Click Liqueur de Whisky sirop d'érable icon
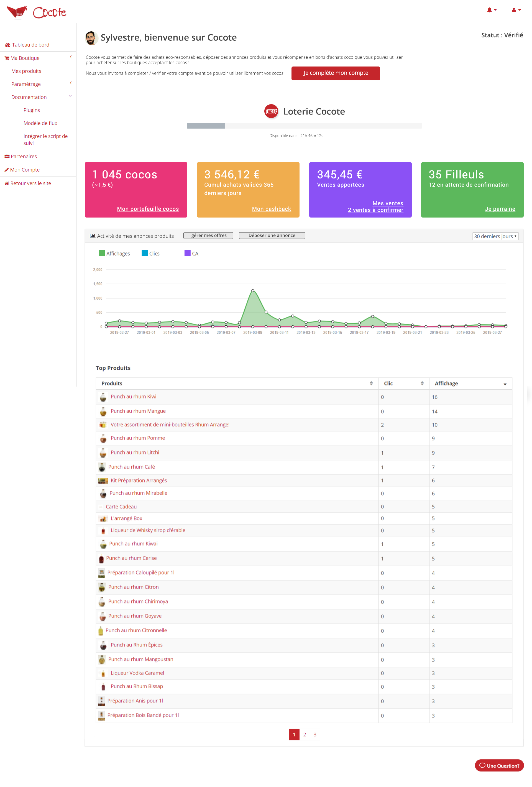Viewport: 532px width, 787px height. point(103,531)
